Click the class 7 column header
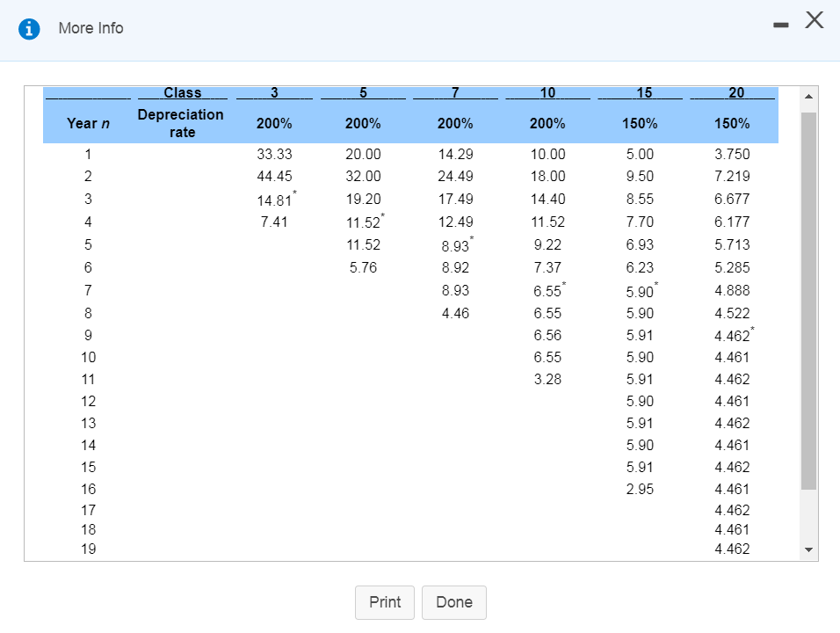 tap(455, 92)
